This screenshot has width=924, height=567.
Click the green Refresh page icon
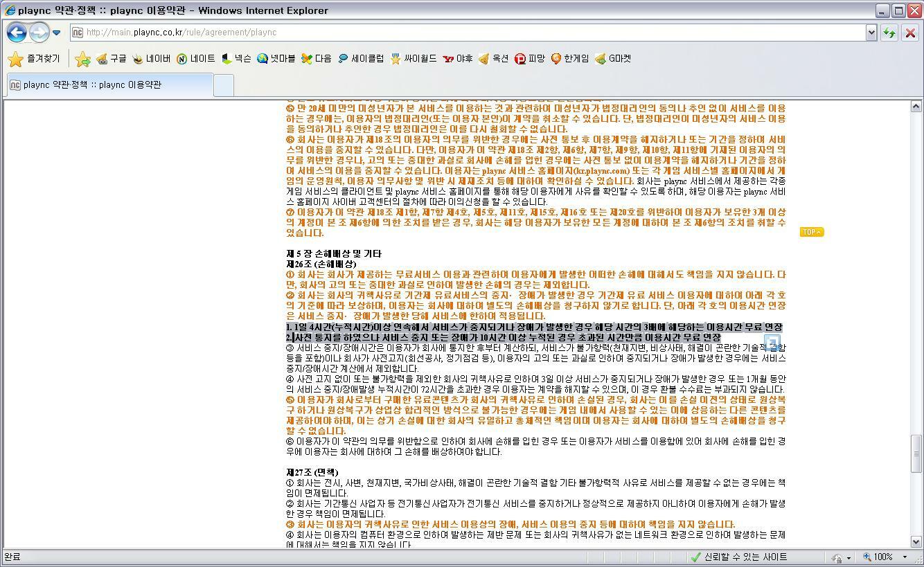tap(889, 33)
